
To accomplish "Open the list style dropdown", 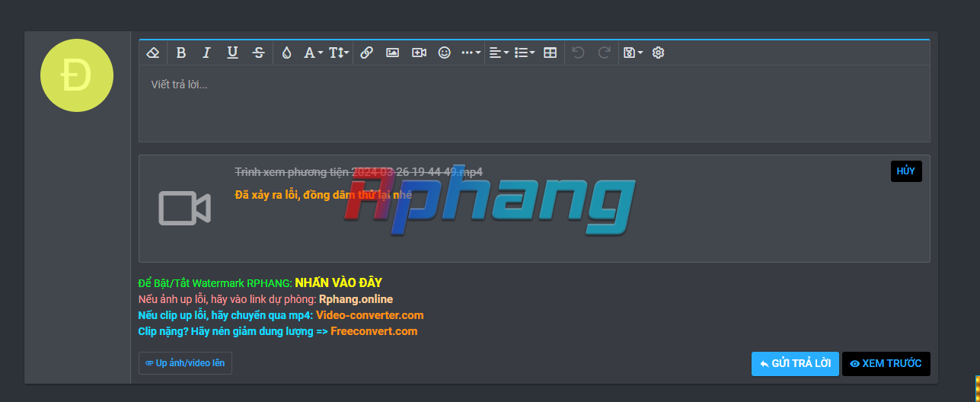I will click(525, 53).
